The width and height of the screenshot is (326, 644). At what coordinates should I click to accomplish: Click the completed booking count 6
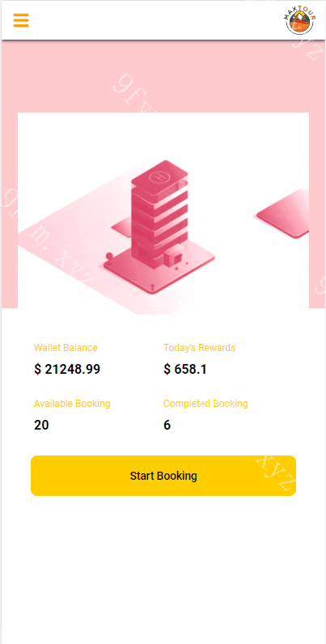[167, 425]
